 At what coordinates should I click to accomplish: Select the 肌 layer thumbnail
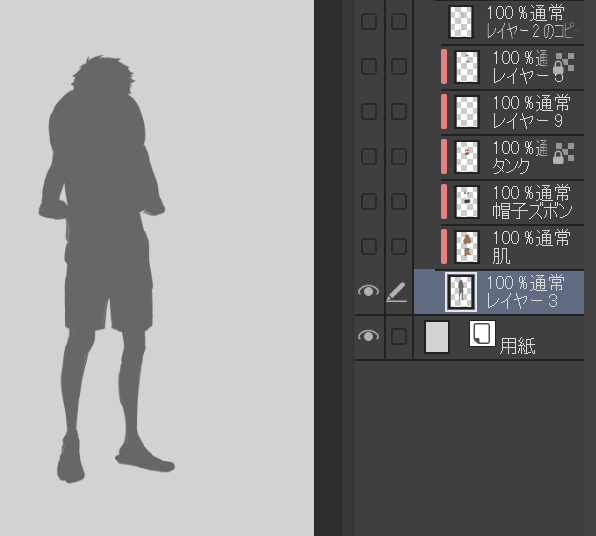pyautogui.click(x=467, y=247)
